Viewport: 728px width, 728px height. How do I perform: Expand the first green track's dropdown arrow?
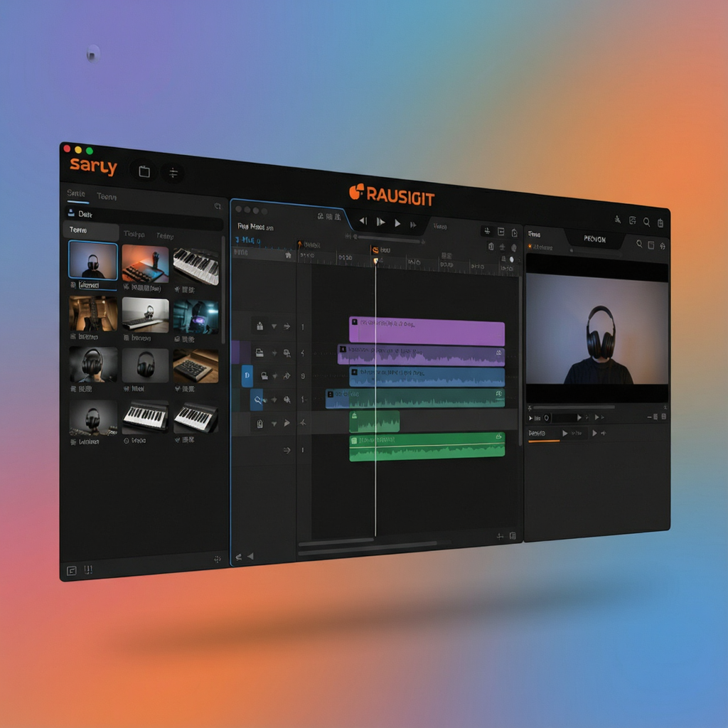tap(274, 424)
